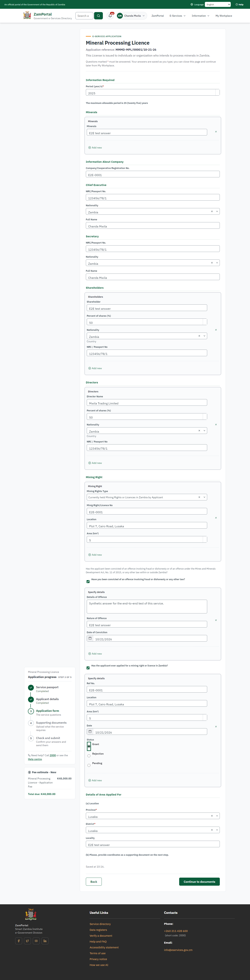Expand the Secretary Nationality dropdown
250x980 pixels.
(x=217, y=263)
